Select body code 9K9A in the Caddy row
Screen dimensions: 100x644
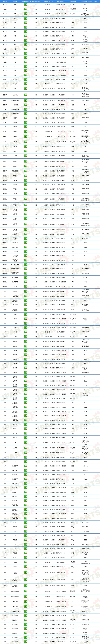pyautogui.click(x=73, y=305)
